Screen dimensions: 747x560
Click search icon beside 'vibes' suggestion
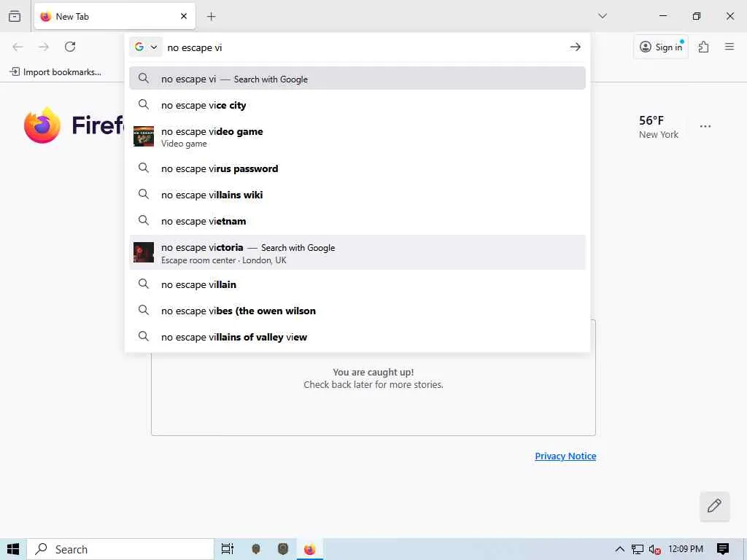click(144, 310)
